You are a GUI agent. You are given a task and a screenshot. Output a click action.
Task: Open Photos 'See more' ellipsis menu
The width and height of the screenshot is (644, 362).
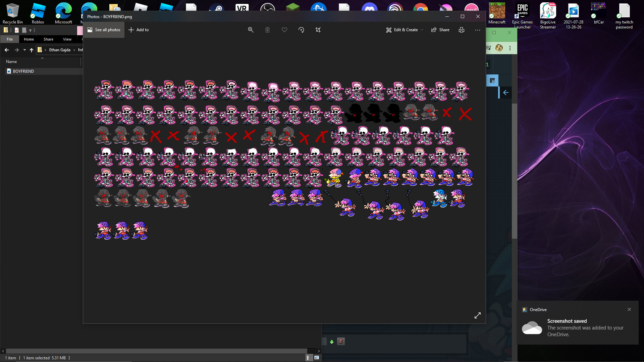pos(478,30)
